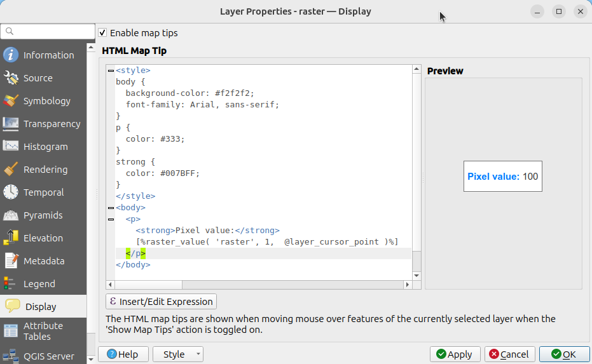Go to Transparency settings icon
Image resolution: width=592 pixels, height=364 pixels.
11,124
